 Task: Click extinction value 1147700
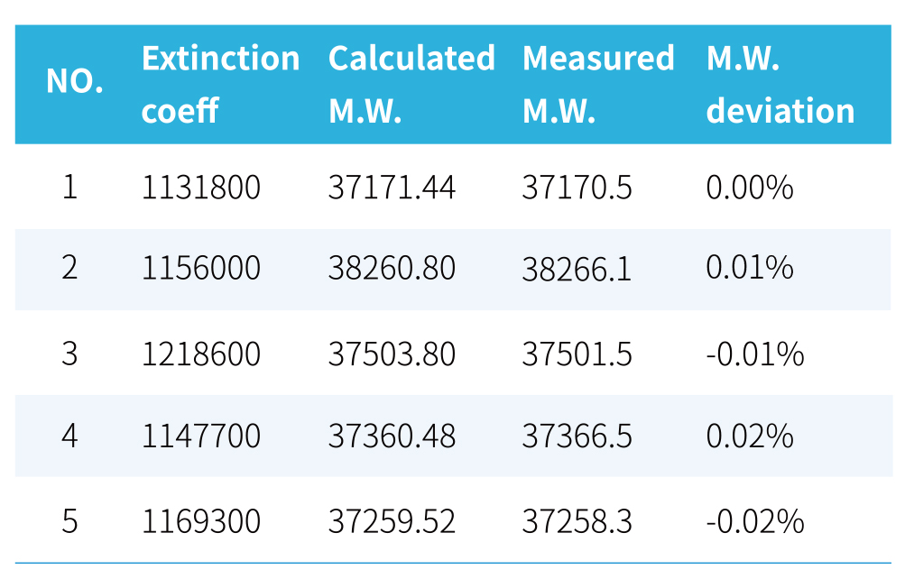[200, 436]
